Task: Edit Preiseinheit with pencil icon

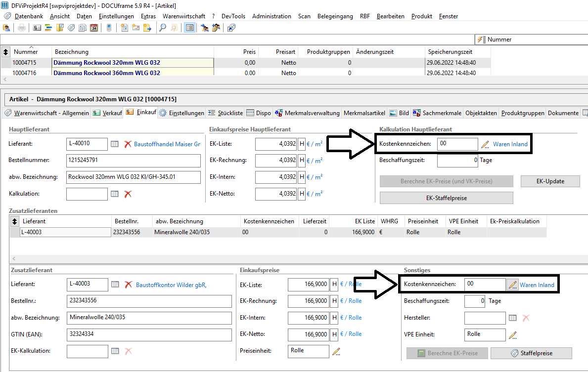Action: click(336, 351)
